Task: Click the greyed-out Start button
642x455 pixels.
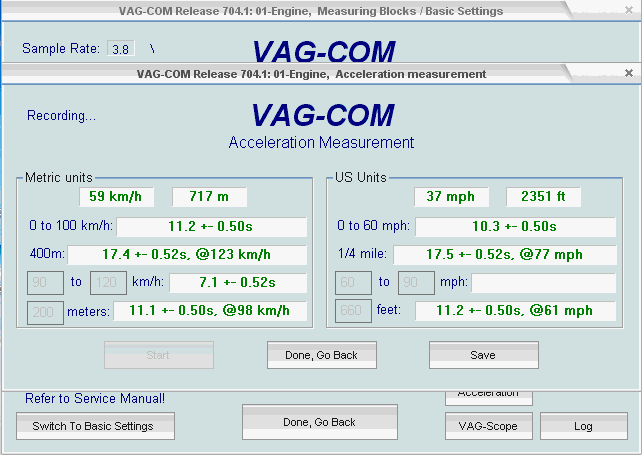Action: tap(159, 355)
